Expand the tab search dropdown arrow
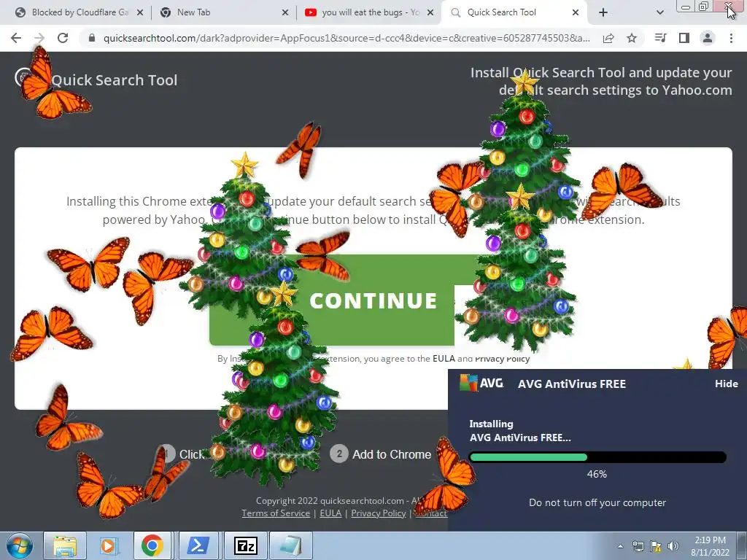The height and width of the screenshot is (560, 747). 659,12
